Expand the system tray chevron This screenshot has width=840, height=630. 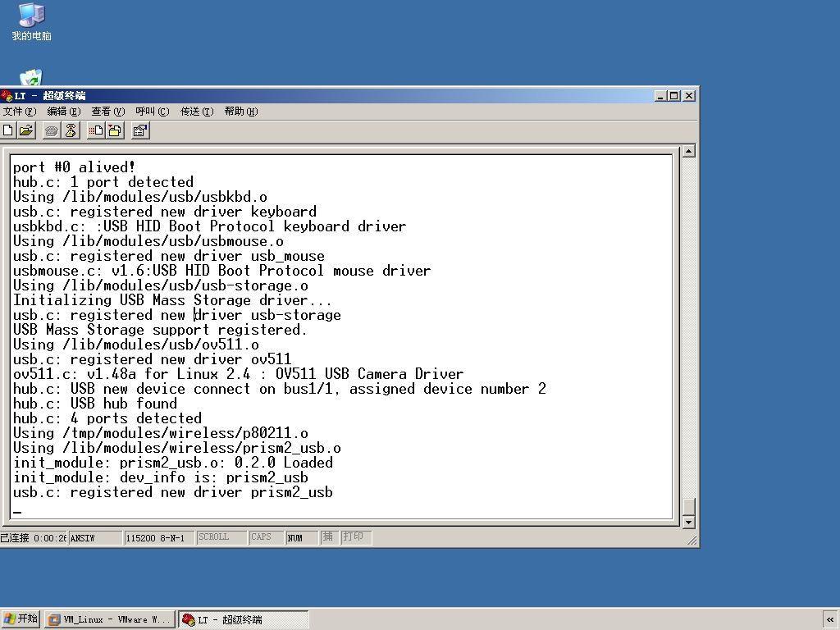[x=830, y=620]
